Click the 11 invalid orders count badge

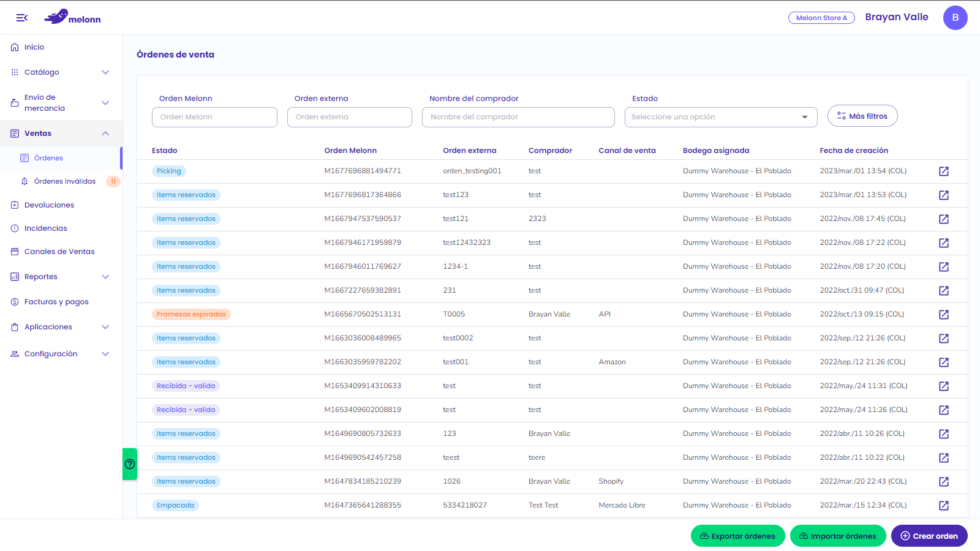coord(113,181)
